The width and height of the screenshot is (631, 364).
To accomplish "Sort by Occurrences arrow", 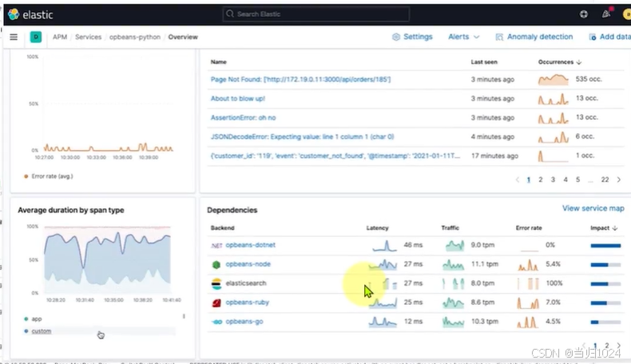I will pyautogui.click(x=579, y=62).
